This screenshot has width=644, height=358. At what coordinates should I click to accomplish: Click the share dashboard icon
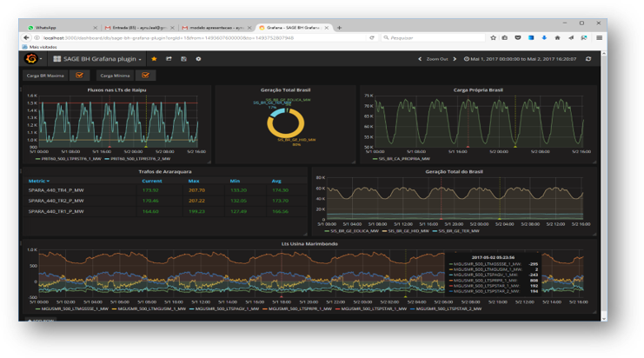(169, 59)
